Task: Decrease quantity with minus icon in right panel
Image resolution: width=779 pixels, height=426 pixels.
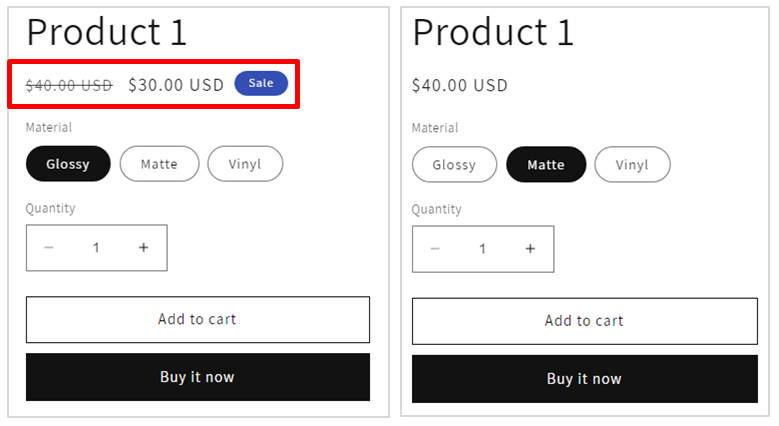Action: 435,249
